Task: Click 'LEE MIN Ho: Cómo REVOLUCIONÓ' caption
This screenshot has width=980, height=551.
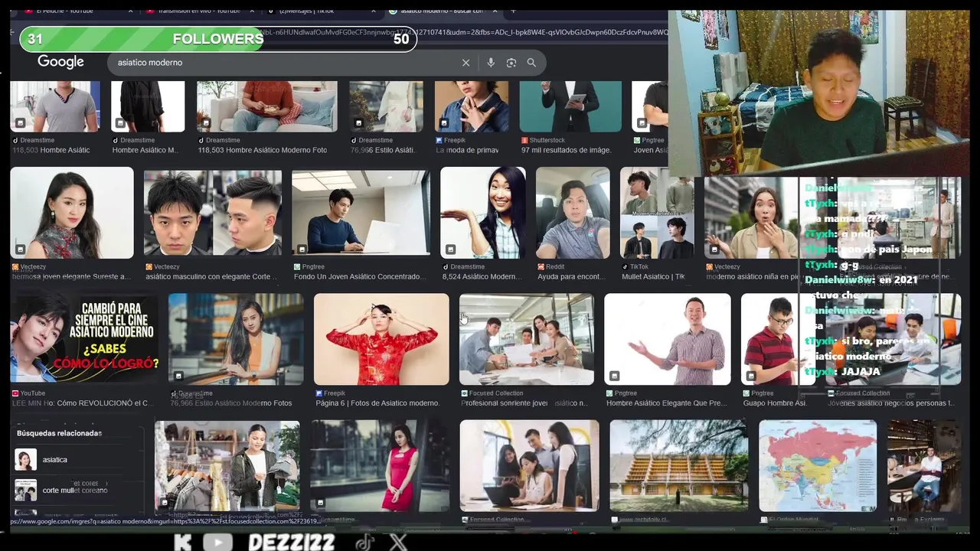Action: [x=81, y=403]
